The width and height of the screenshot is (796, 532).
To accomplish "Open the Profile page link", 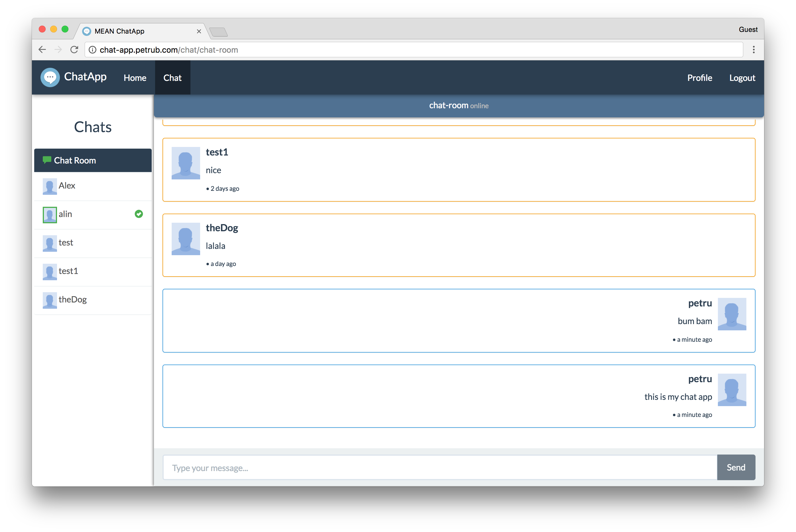I will [x=700, y=78].
